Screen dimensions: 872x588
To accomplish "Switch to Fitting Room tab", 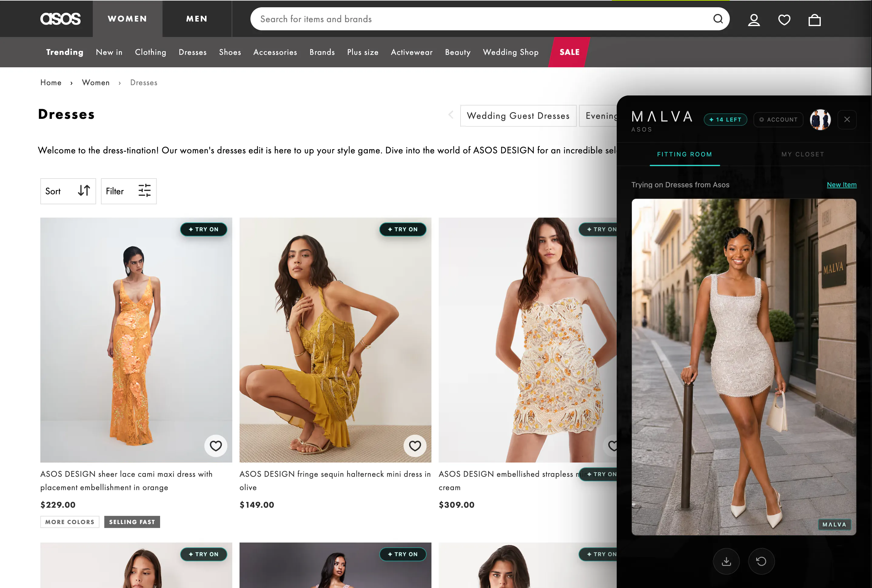I will (685, 154).
